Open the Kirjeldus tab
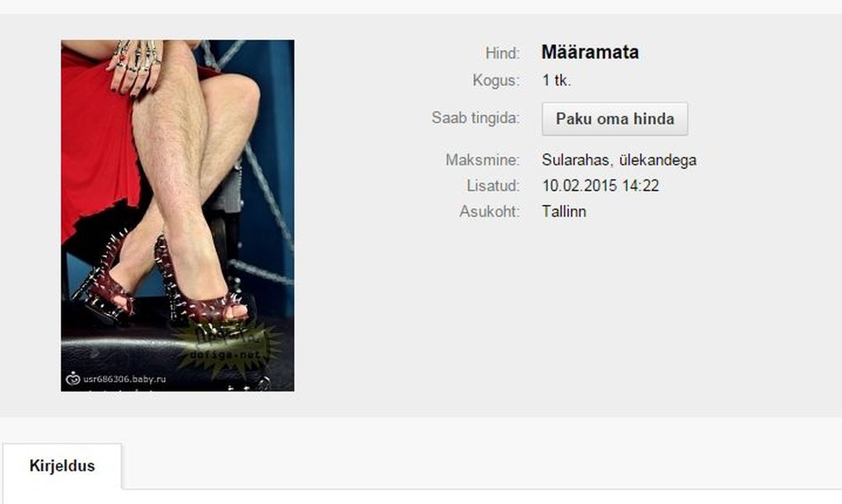 (62, 466)
